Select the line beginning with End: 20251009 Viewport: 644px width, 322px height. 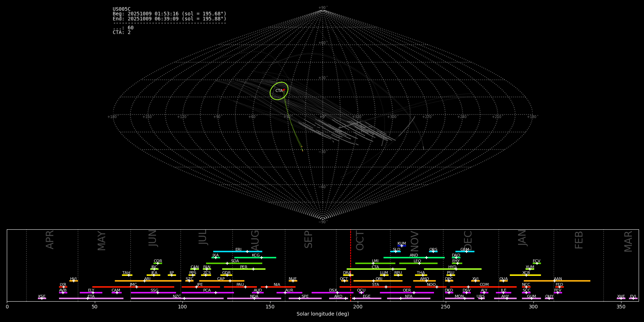pos(170,19)
